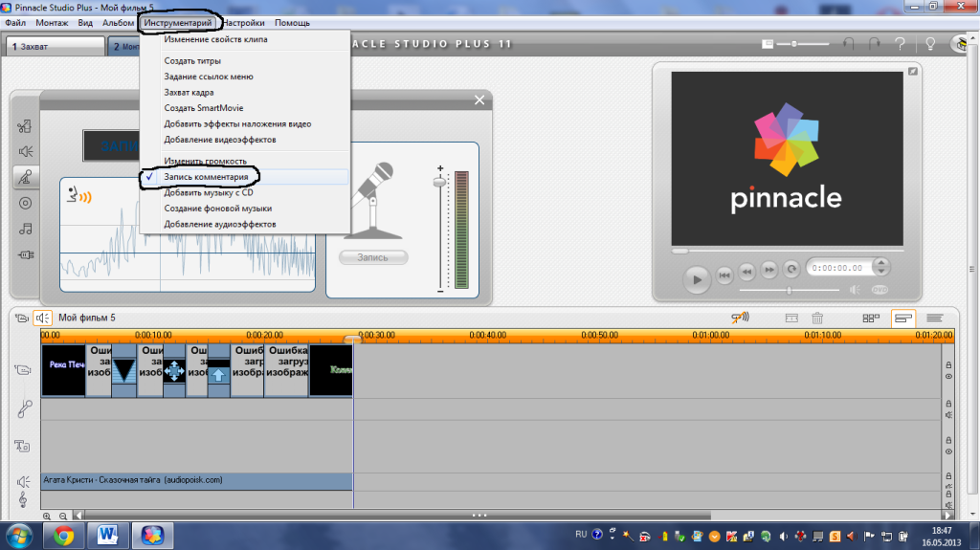Select the 'Река Печ' title clip thumbnail
Image resolution: width=980 pixels, height=550 pixels.
coord(63,370)
